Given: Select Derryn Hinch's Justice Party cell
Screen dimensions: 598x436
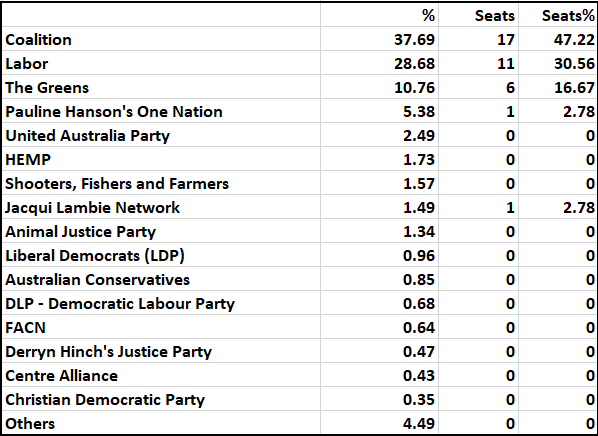Looking at the screenshot, I should tap(161, 351).
